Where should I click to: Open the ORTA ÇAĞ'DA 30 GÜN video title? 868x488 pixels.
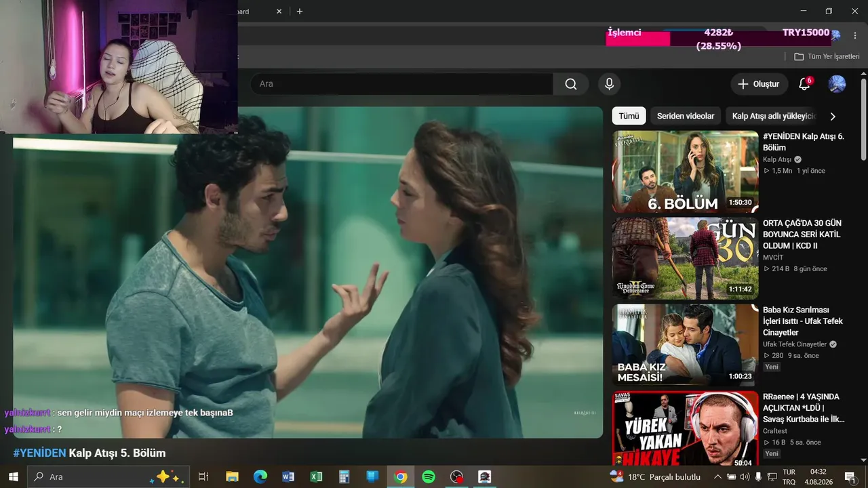point(802,235)
